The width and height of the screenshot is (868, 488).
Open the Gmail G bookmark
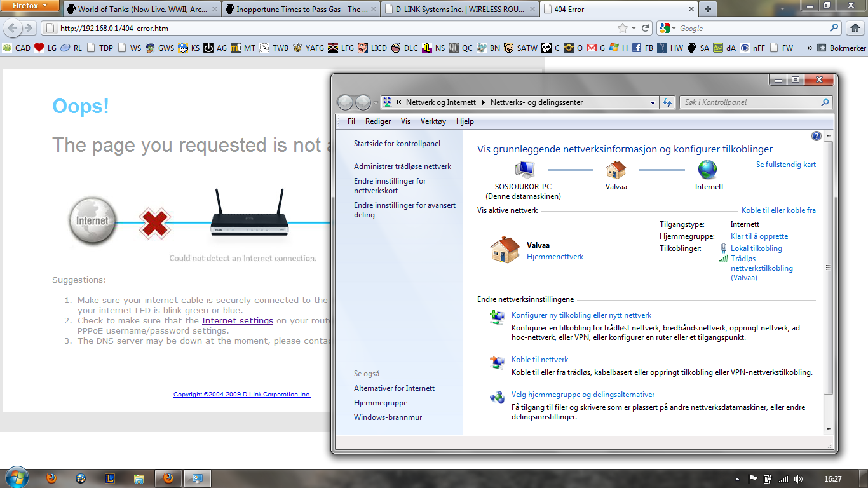click(595, 48)
